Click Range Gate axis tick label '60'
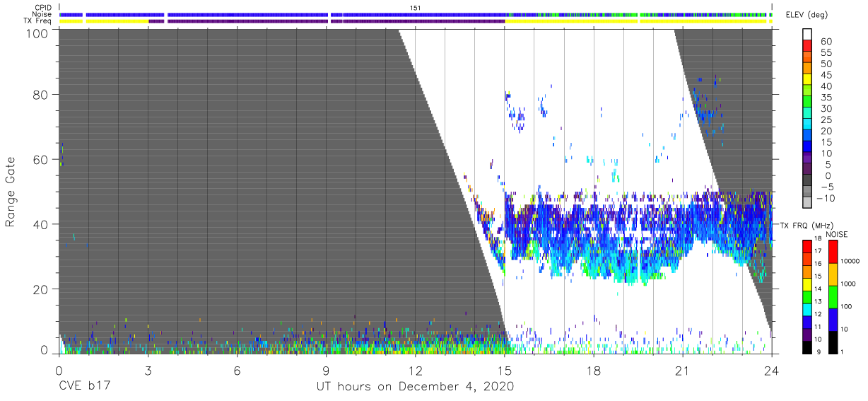Screen dimensions: 868x401 [40, 159]
